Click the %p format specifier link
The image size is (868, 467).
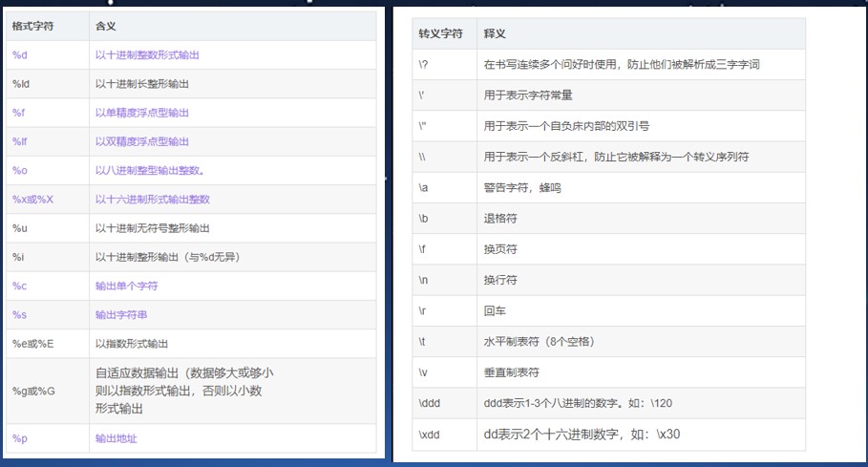point(20,437)
